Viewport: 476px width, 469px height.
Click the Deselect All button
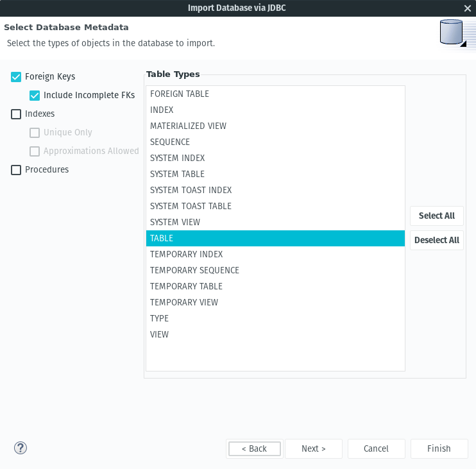pyautogui.click(x=436, y=240)
